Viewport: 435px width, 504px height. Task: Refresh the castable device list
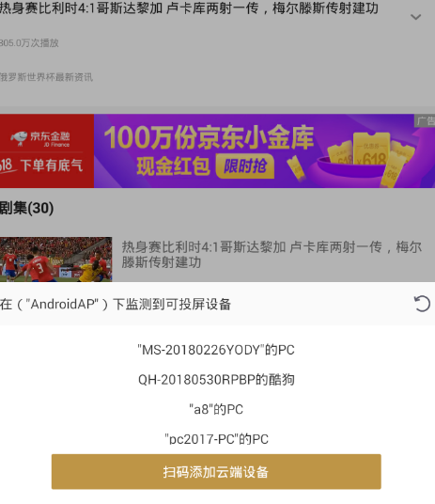pyautogui.click(x=422, y=304)
